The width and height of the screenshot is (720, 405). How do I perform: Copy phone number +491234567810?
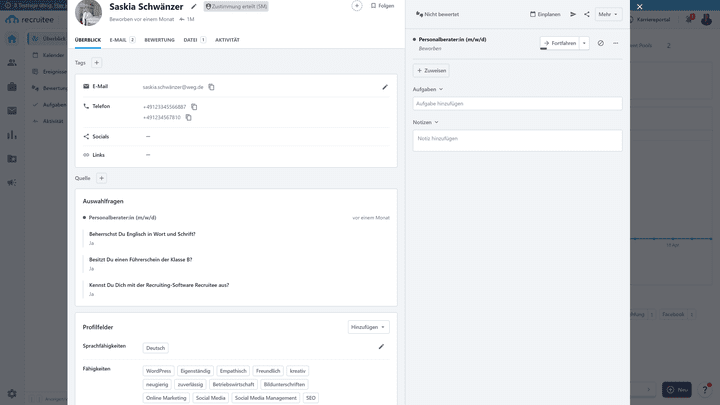coord(188,118)
